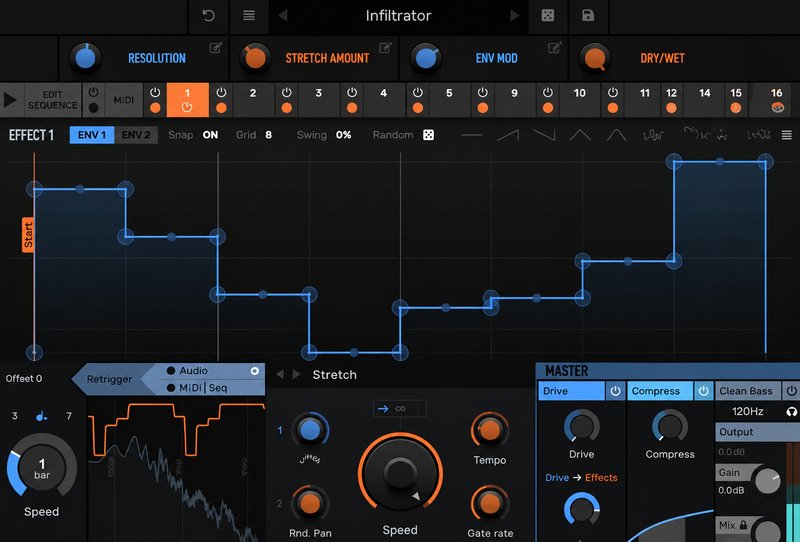
Task: Toggle power button left of slot 9
Action: click(483, 93)
